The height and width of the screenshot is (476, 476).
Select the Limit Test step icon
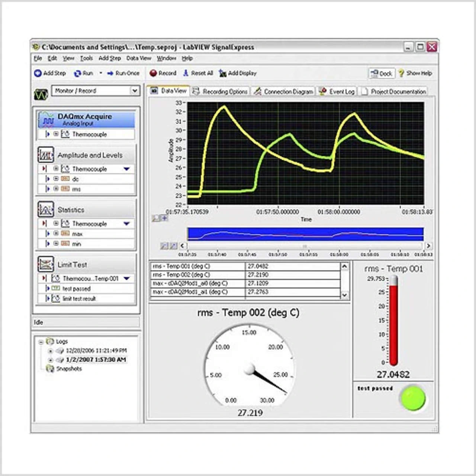click(46, 264)
